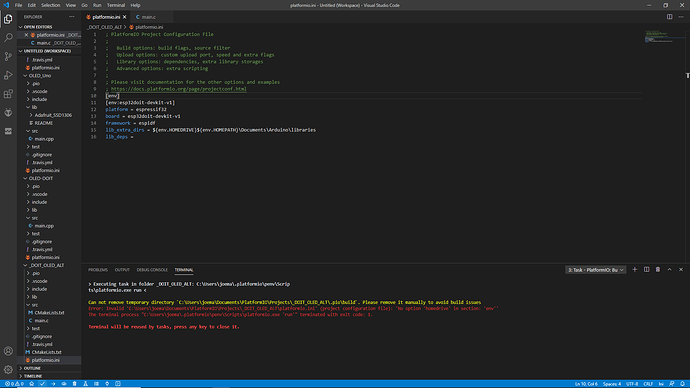Open editor More Actions ellipsis

pyautogui.click(x=681, y=17)
